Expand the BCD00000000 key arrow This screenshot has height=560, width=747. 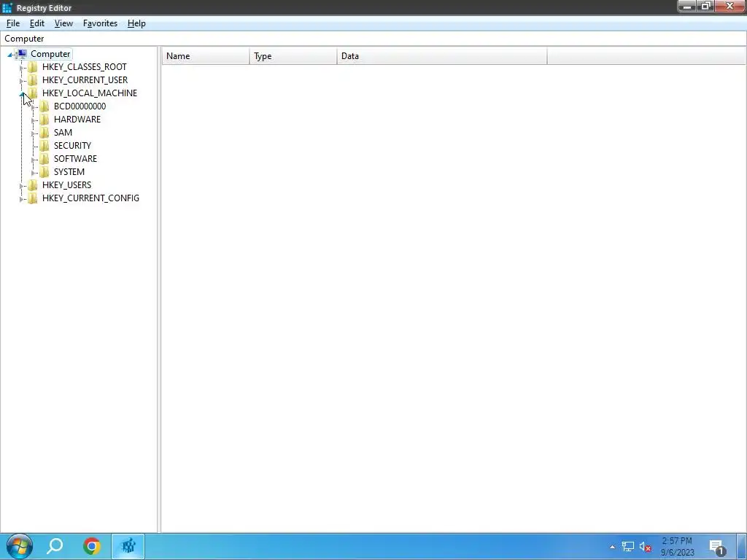pos(33,106)
